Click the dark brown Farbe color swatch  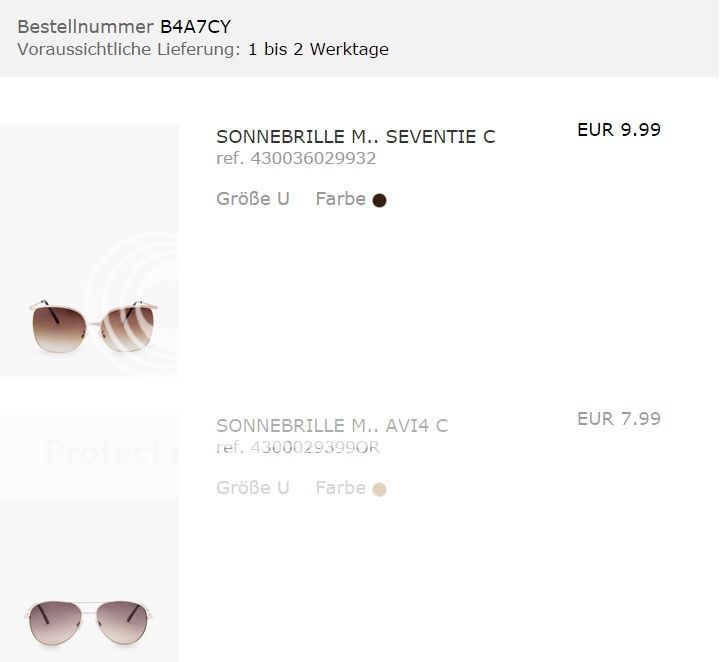pos(379,200)
